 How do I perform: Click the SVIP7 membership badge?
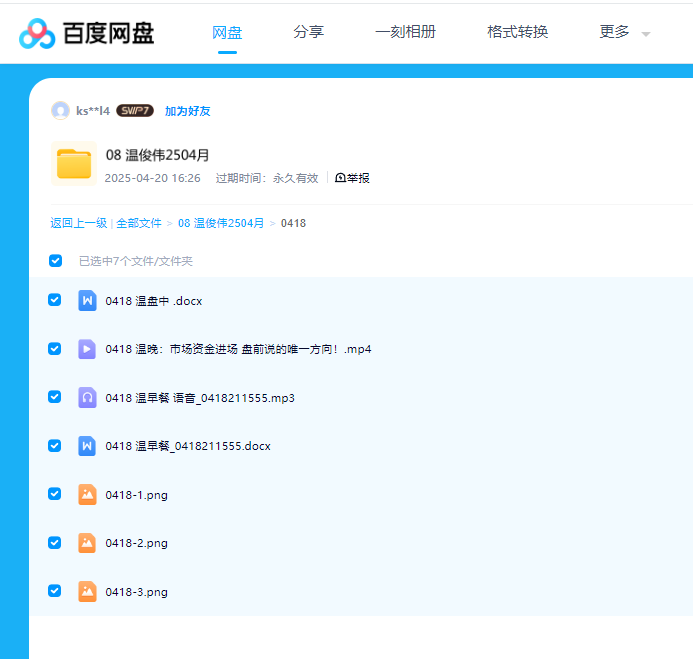coord(135,111)
